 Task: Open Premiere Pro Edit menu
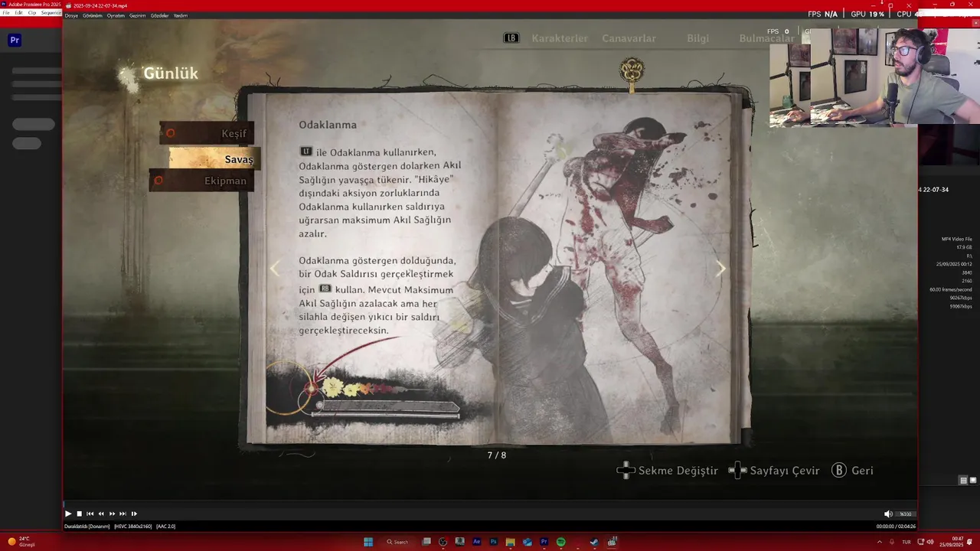coord(19,13)
